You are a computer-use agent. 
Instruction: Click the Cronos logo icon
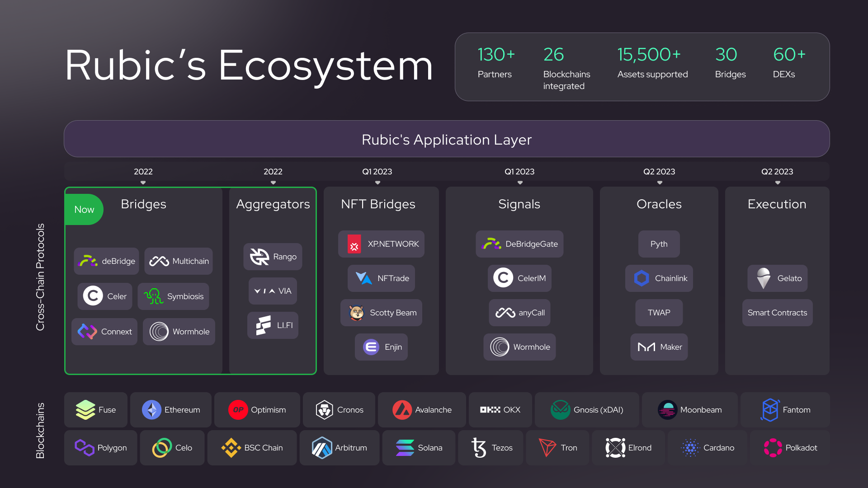point(324,410)
